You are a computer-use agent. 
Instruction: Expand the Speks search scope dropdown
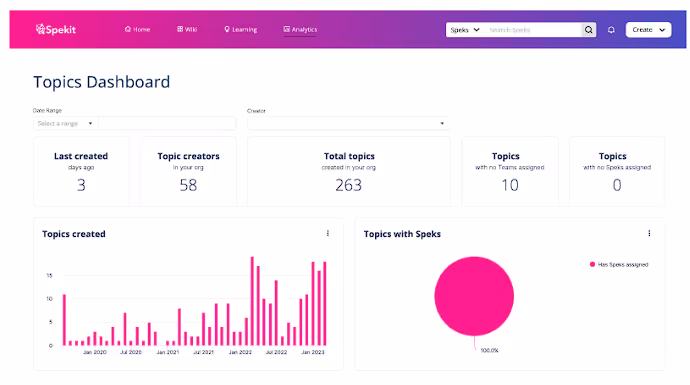(465, 30)
